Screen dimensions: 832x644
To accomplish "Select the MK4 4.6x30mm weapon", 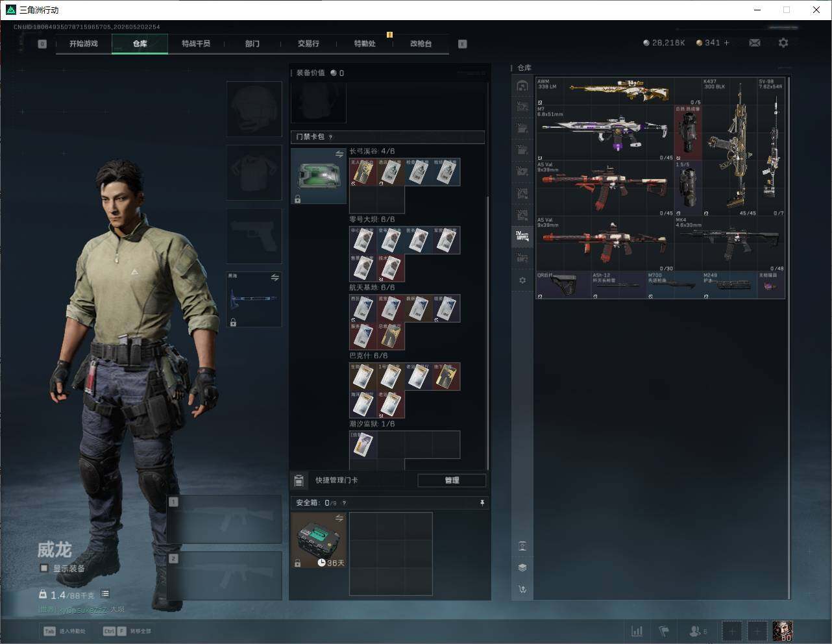I will pos(729,243).
